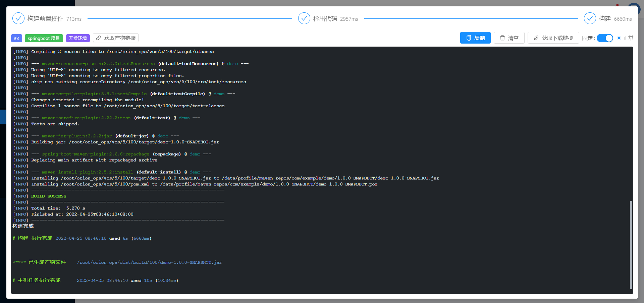
Task: Click the 713ms duration beside 构建前置操作
Action: pos(74,19)
